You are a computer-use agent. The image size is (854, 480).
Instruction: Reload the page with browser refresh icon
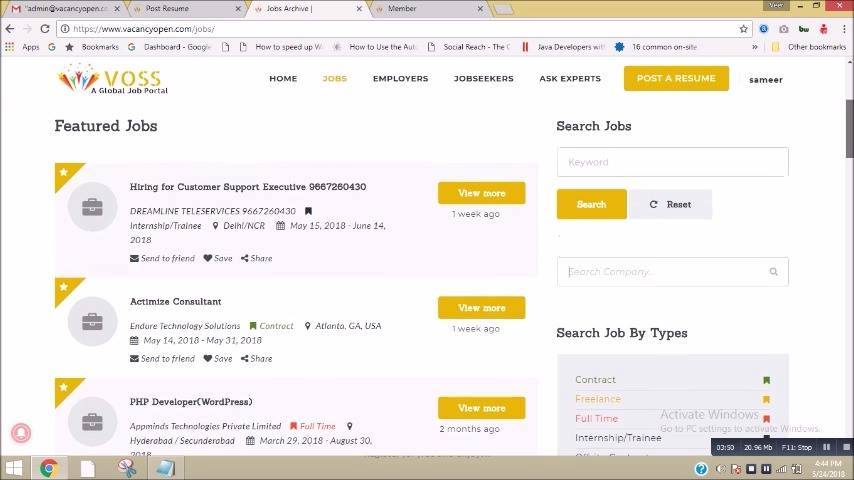pos(45,29)
